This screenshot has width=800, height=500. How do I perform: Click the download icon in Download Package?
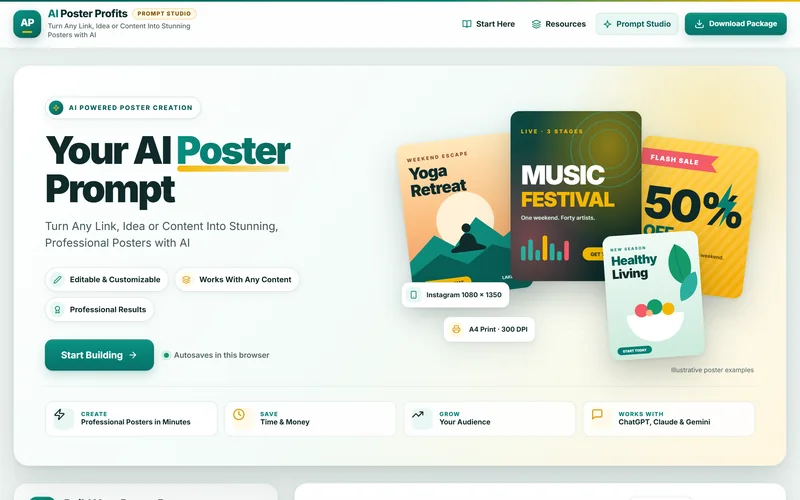699,23
